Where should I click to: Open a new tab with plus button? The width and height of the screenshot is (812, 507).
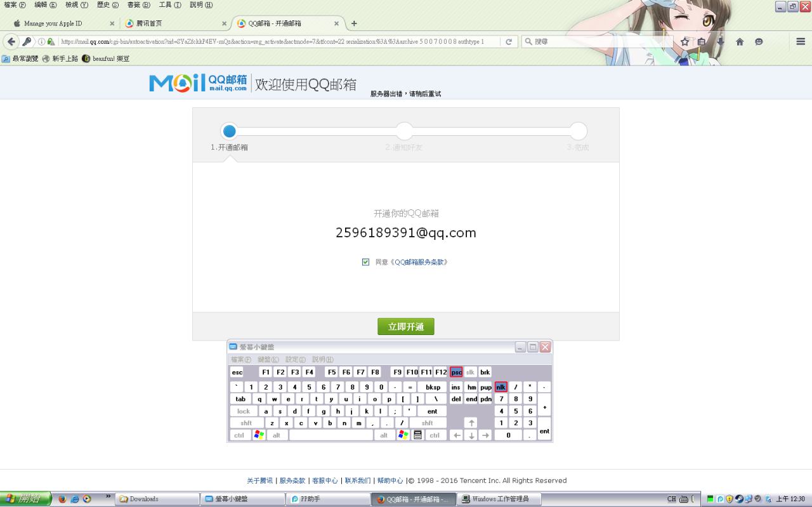point(354,23)
